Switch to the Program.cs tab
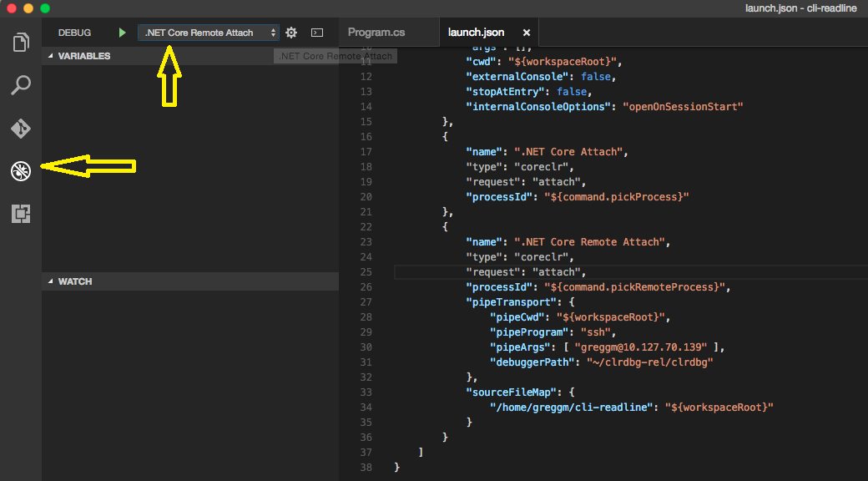Image resolution: width=868 pixels, height=481 pixels. click(x=376, y=33)
